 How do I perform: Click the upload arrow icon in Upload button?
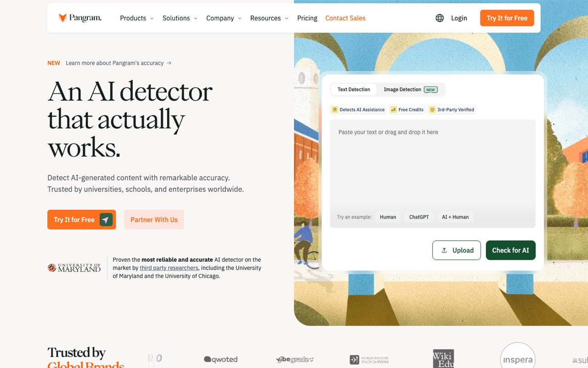(444, 250)
